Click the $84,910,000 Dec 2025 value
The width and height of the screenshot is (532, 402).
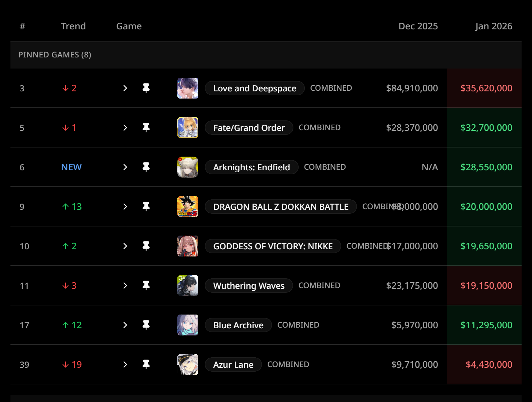pos(412,88)
